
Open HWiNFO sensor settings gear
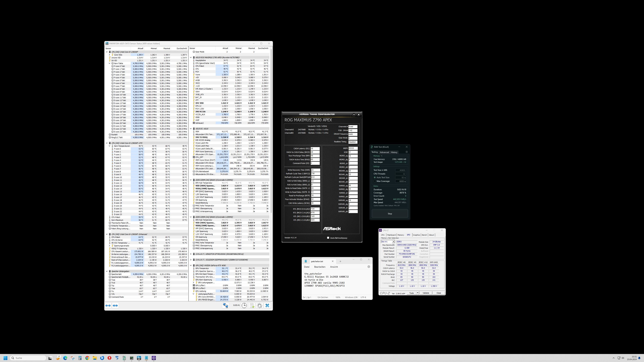[259, 305]
